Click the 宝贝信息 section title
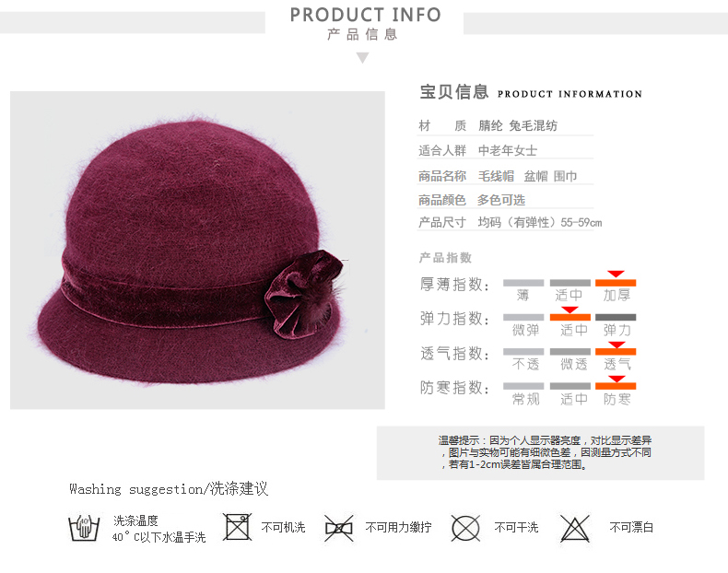The height and width of the screenshot is (573, 728). click(453, 92)
